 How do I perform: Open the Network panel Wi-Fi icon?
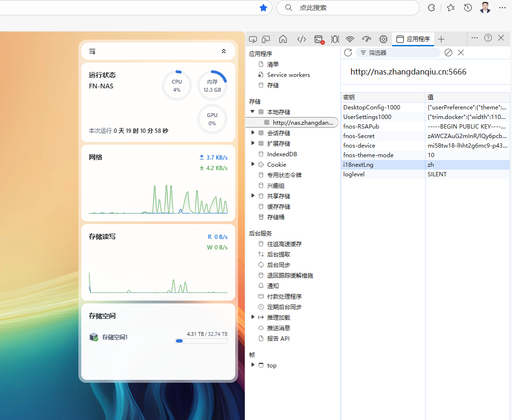(350, 39)
